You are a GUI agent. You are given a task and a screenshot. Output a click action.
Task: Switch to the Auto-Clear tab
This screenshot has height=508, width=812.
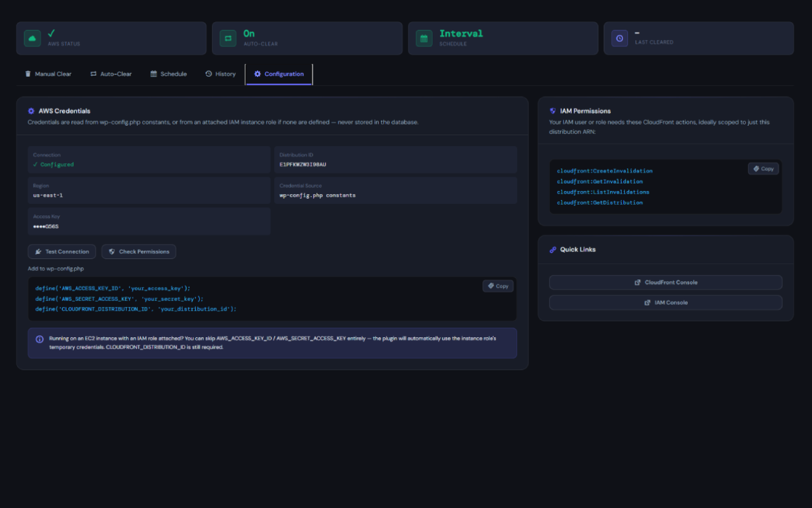tap(111, 74)
